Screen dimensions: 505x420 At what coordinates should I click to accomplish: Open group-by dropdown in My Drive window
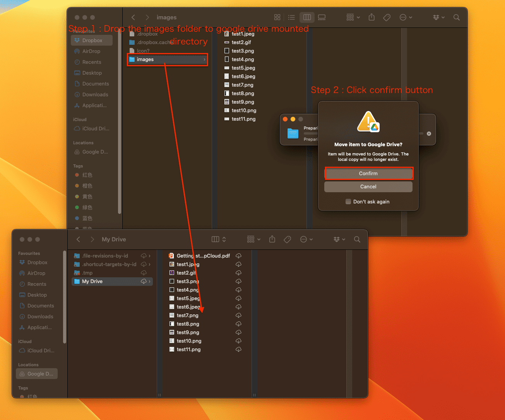(254, 239)
